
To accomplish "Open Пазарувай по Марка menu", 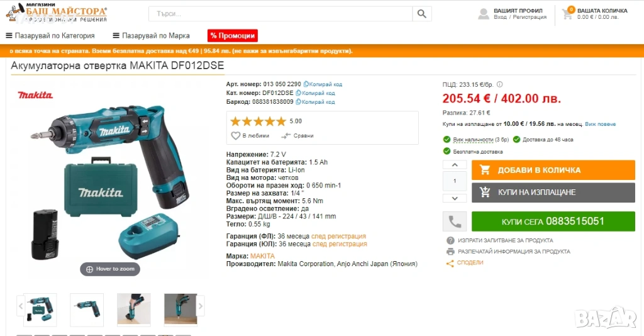I will click(x=151, y=36).
